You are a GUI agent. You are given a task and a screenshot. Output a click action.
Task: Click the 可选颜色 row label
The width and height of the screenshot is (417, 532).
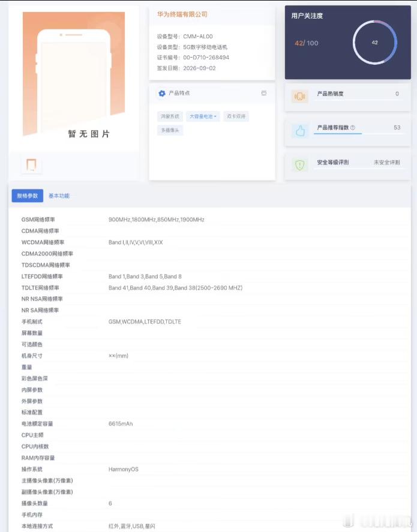point(32,344)
